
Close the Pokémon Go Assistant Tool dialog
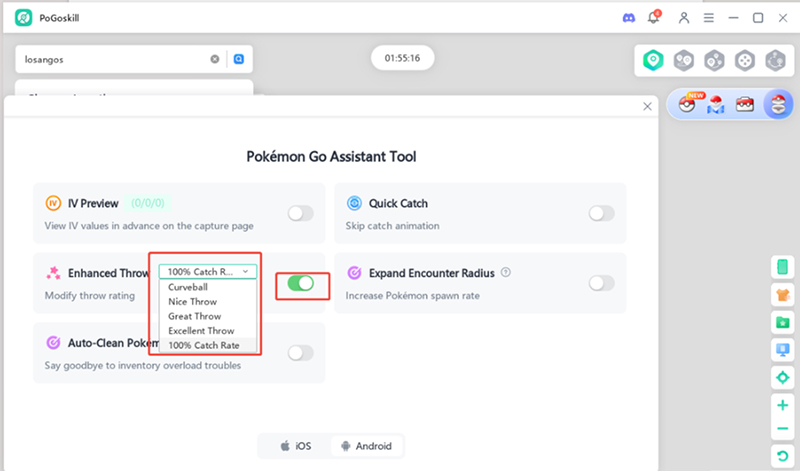[x=647, y=106]
